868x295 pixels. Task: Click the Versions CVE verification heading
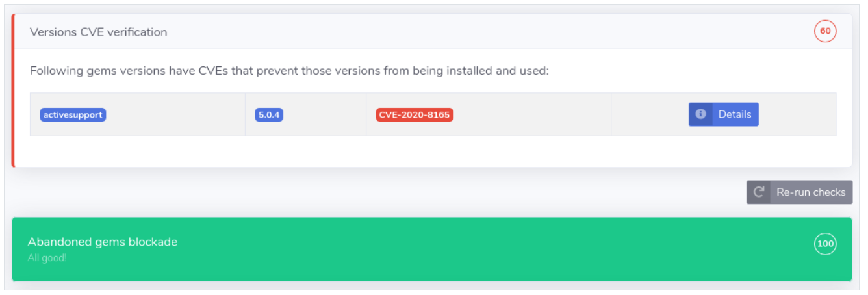click(98, 32)
